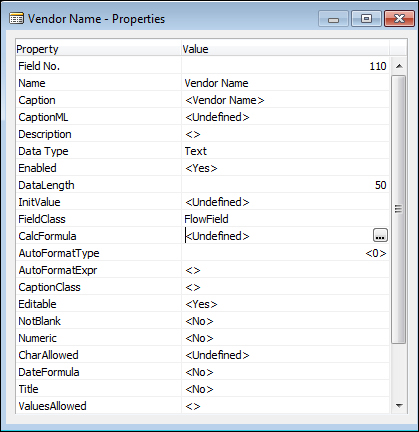
Task: Minimize the Vendor Name Properties window
Action: point(333,19)
